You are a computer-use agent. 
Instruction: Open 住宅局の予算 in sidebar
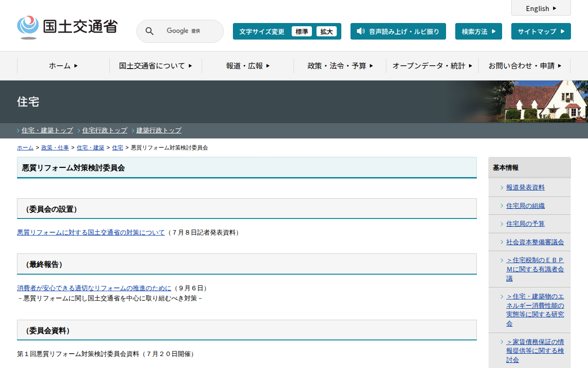coord(525,224)
